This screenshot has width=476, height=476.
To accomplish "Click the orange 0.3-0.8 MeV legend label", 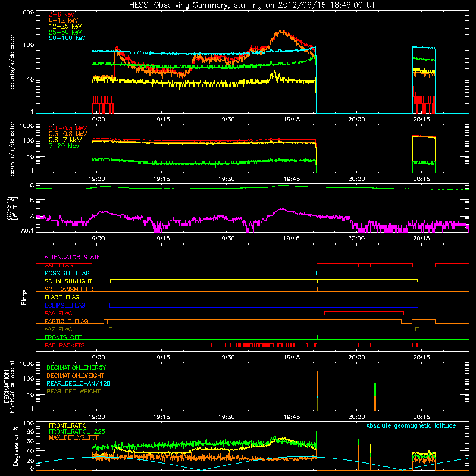I will pyautogui.click(x=68, y=134).
